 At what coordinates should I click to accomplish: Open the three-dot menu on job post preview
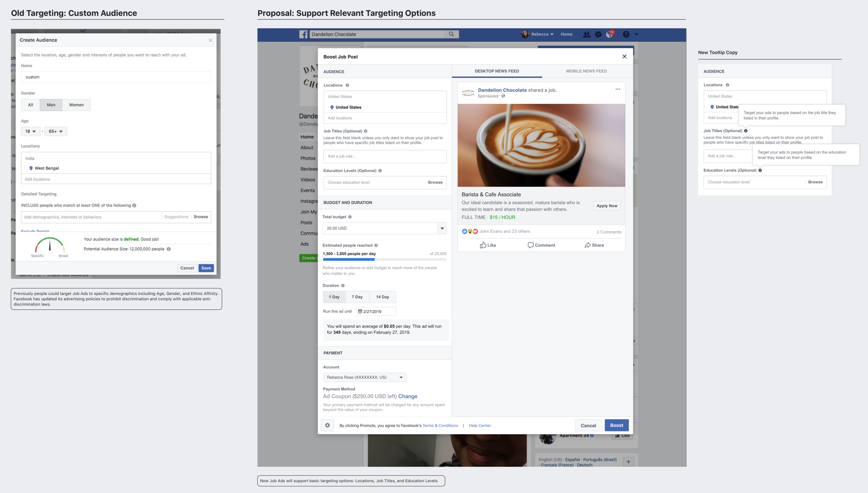coord(618,89)
